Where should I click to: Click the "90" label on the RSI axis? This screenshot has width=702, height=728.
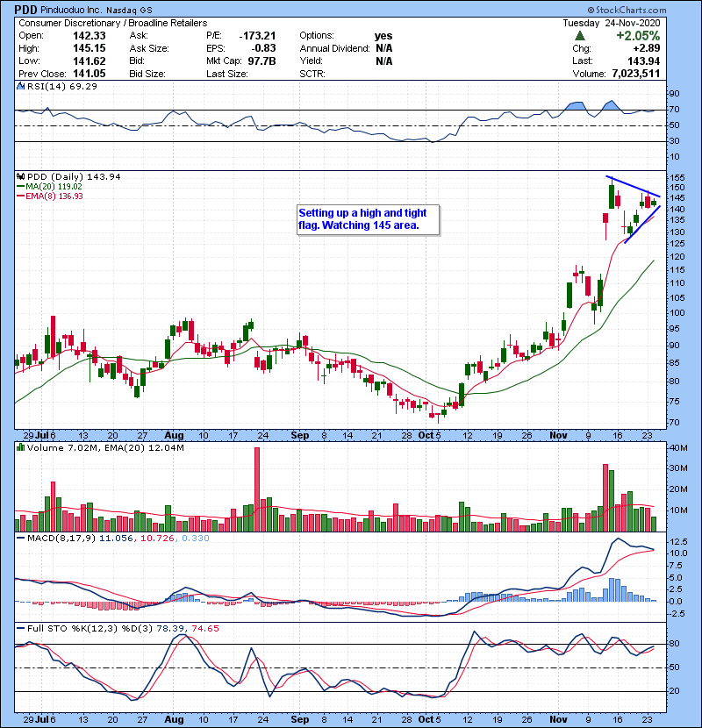click(674, 94)
